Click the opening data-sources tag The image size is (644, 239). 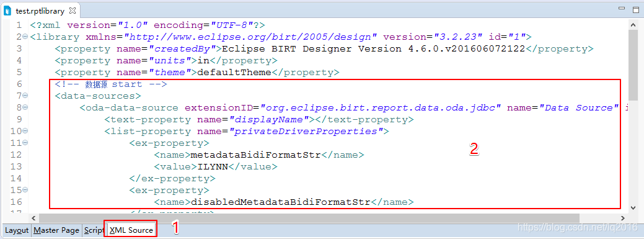pyautogui.click(x=98, y=96)
